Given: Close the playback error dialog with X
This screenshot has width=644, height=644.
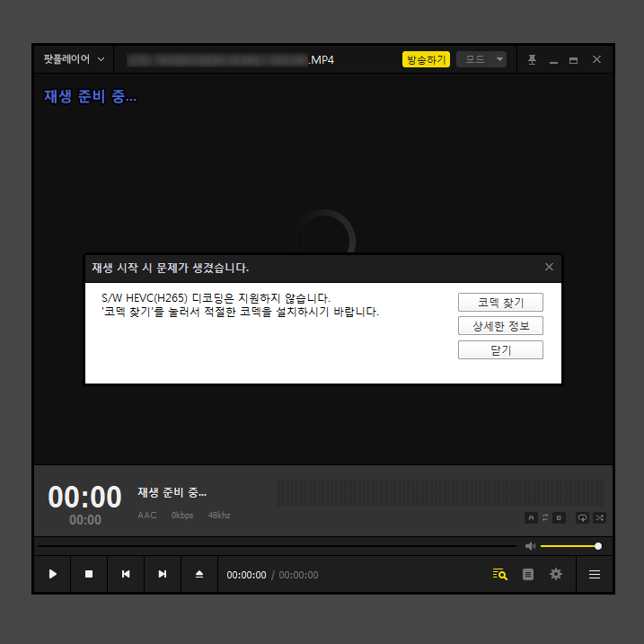Looking at the screenshot, I should pos(549,267).
